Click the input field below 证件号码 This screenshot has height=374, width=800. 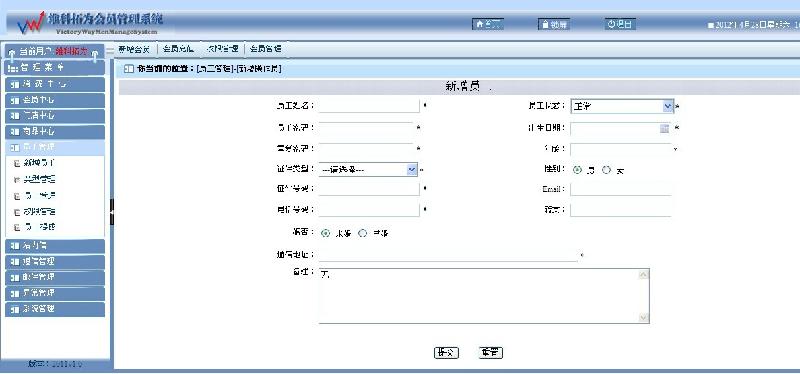[x=369, y=210]
